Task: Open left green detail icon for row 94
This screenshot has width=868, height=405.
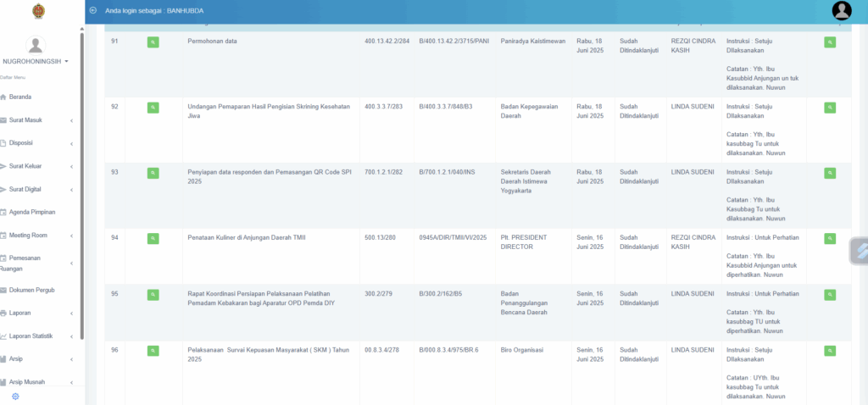Action: pos(153,238)
